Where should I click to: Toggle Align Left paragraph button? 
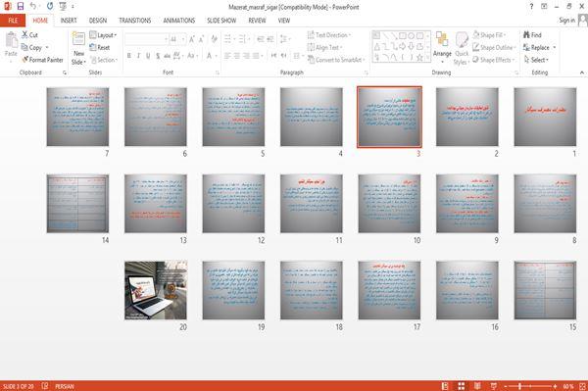tap(227, 56)
